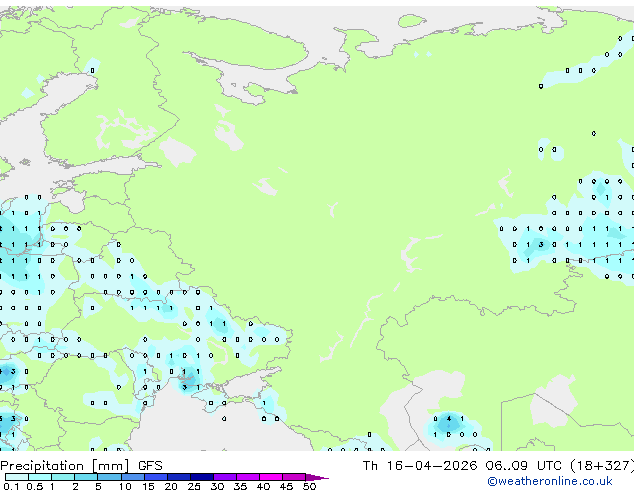Pick the legend color between 35 and 40
The width and height of the screenshot is (634, 490).
click(x=248, y=477)
